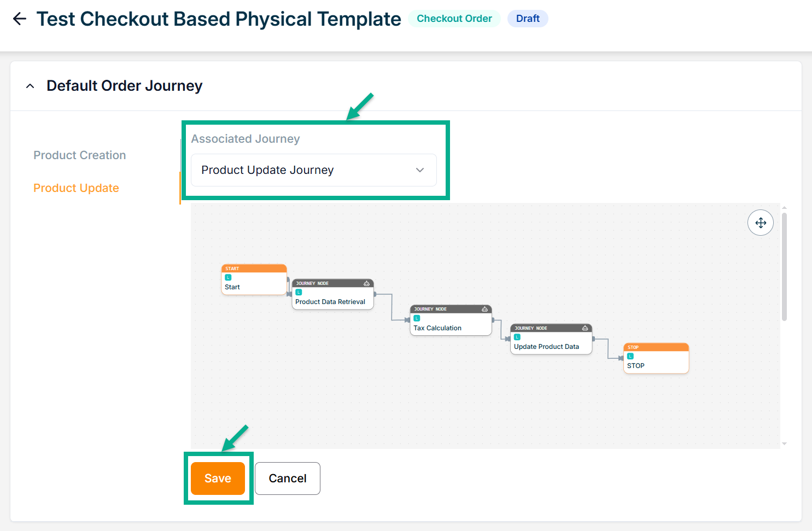Click teal L badge on Start node
812x531 pixels.
229,277
